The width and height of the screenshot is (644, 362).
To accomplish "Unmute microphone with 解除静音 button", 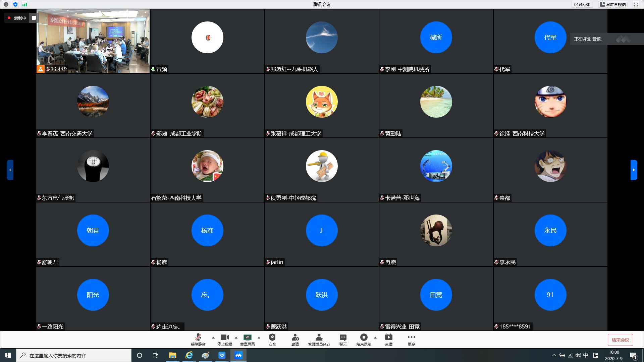I will (x=198, y=339).
